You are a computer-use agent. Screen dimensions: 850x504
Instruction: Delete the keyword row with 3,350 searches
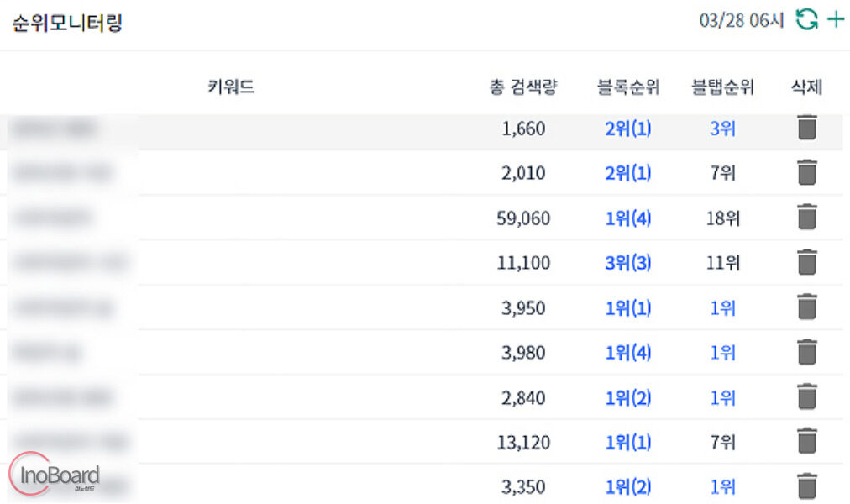(807, 486)
